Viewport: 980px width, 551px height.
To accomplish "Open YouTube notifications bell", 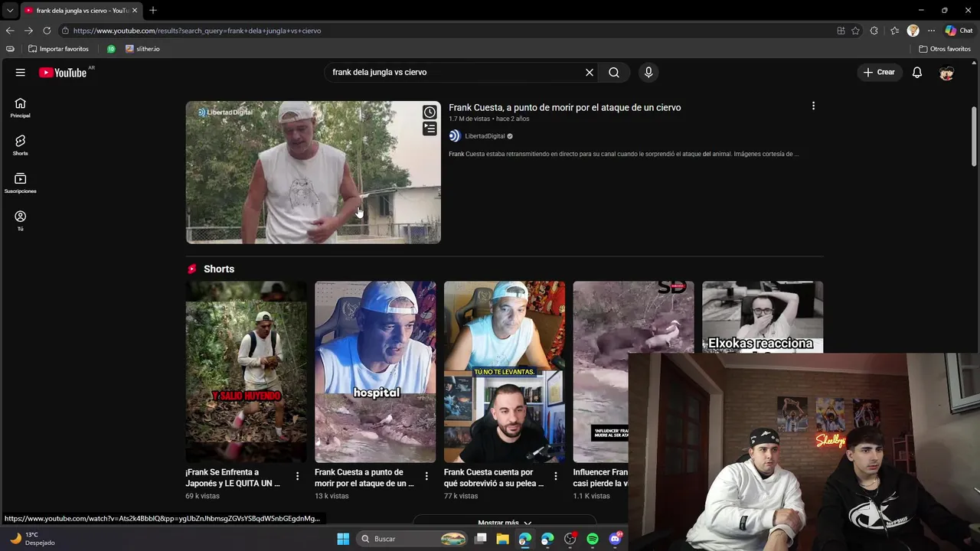I will (917, 72).
